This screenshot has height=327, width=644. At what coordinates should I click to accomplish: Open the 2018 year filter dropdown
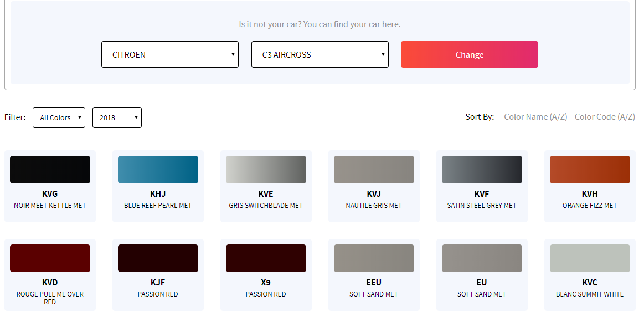117,117
